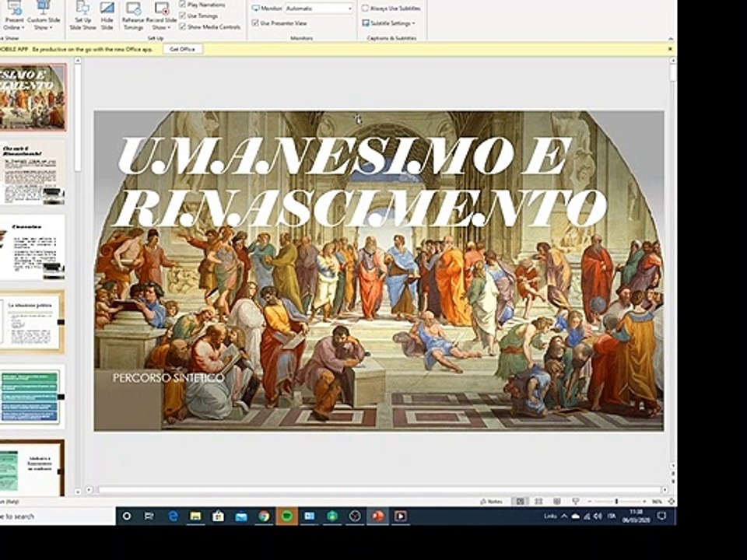The height and width of the screenshot is (560, 747).
Task: Expand the Custom Slide Show dropdown arrow
Action: 51,28
